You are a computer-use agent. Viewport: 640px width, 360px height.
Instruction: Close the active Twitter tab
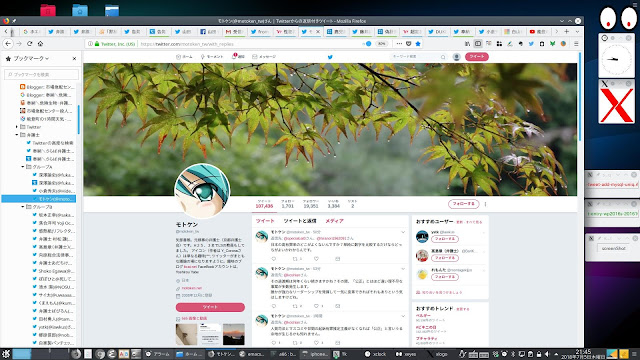318,31
